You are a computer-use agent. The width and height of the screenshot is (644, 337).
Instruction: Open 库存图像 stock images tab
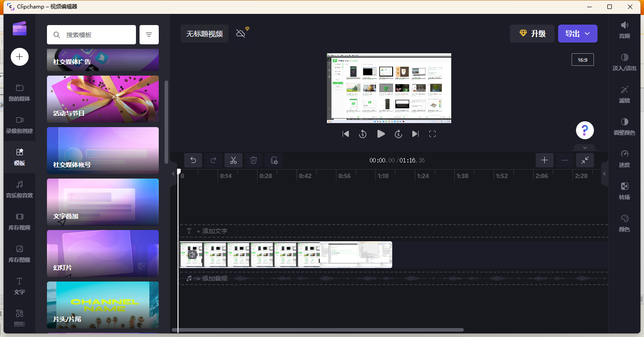pos(19,254)
